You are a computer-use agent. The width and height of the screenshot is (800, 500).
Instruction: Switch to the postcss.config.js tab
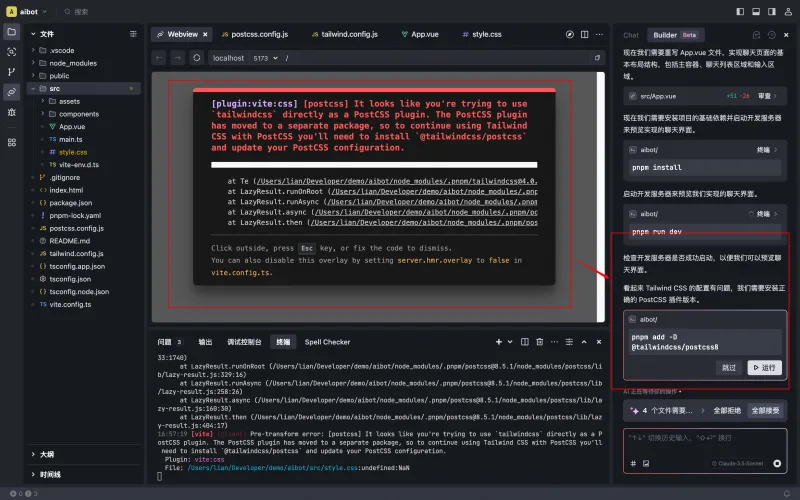259,34
